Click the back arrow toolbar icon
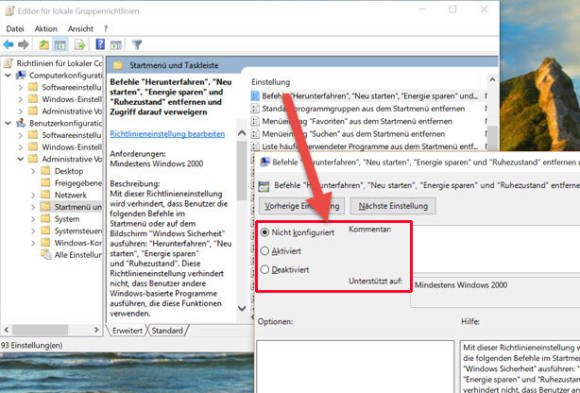Image resolution: width=580 pixels, height=393 pixels. (x=9, y=45)
